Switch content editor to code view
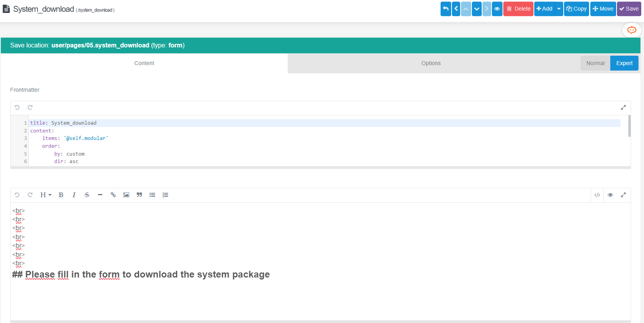This screenshot has width=644, height=323. (x=597, y=195)
